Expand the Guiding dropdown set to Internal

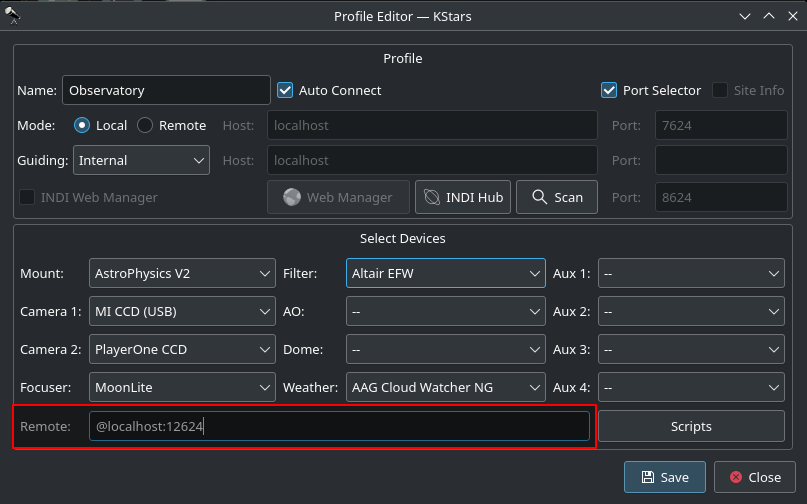pos(141,160)
